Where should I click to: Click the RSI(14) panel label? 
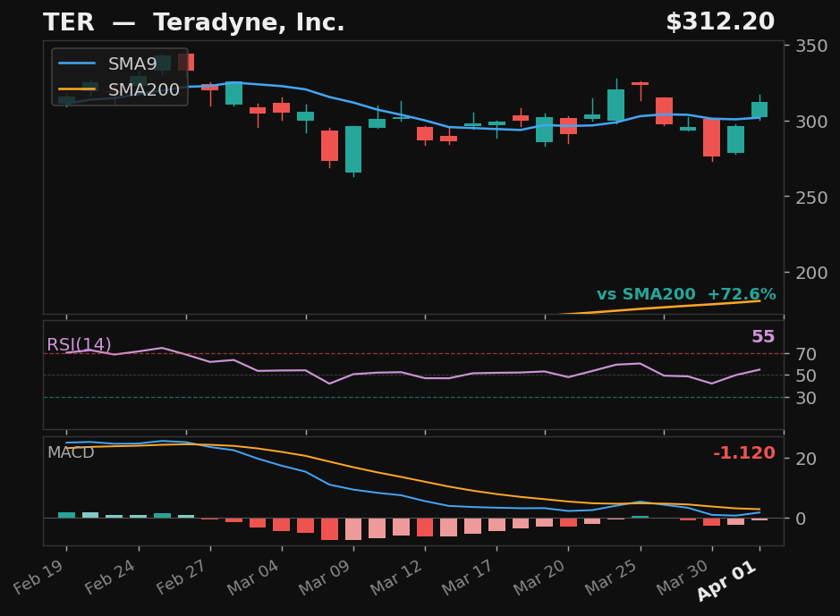tap(79, 344)
